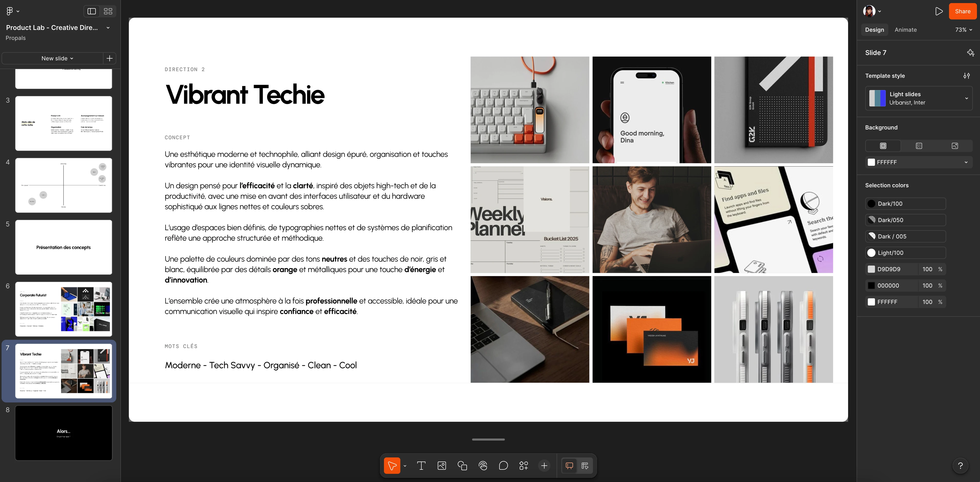Select the image background option

(954, 146)
